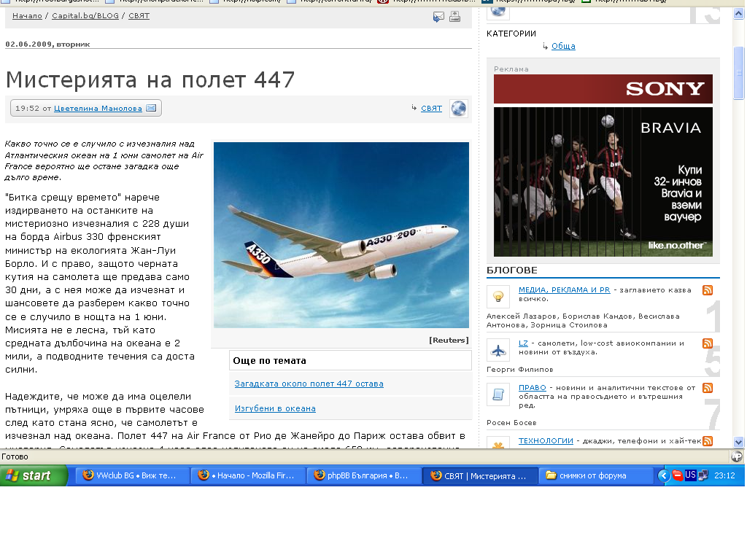
Task: Click the КАТЕГОРИИ sidebar heading
Action: [x=511, y=34]
